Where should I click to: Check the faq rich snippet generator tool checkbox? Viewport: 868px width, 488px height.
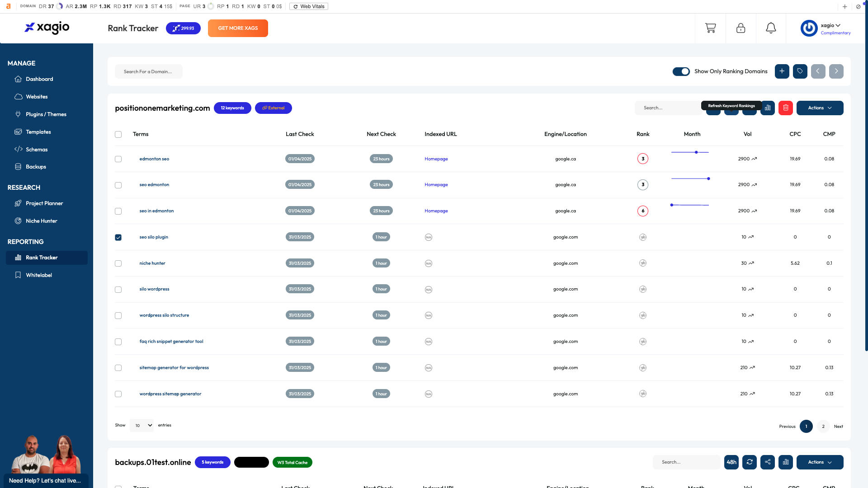118,342
